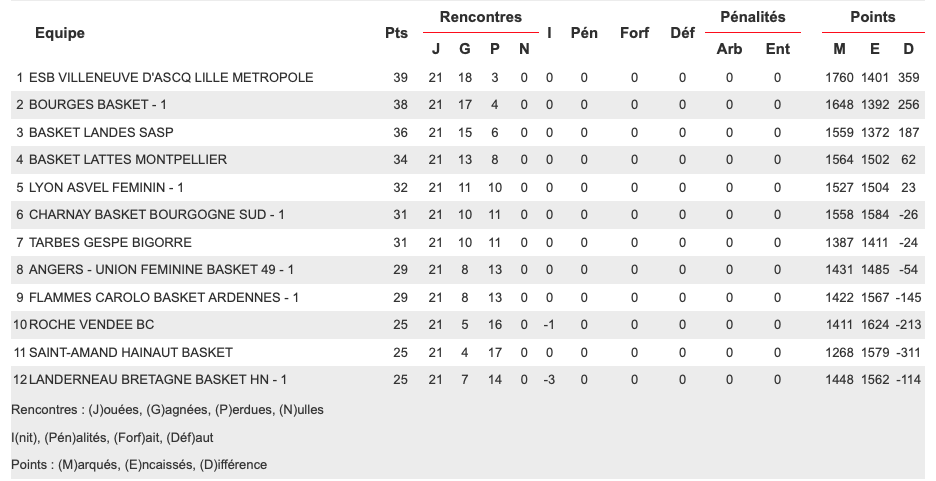Click the Tarbes Gespe Bigorre team name
936x481 pixels.
pos(110,243)
